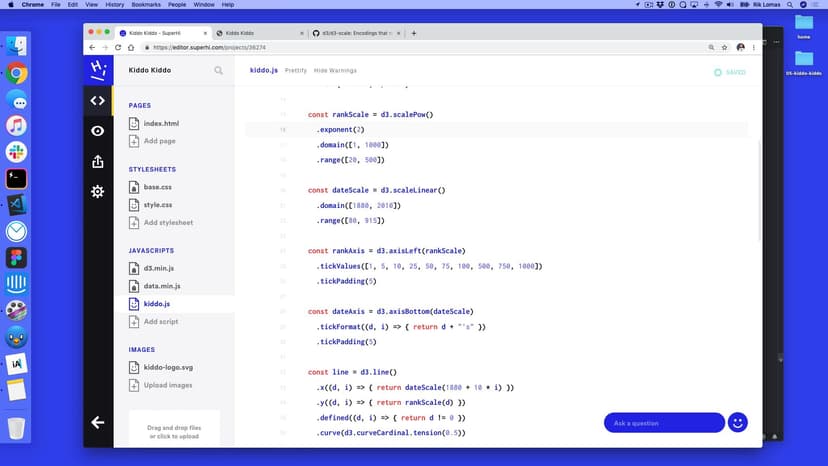
Task: Click the Ask a question input field
Action: click(x=663, y=423)
